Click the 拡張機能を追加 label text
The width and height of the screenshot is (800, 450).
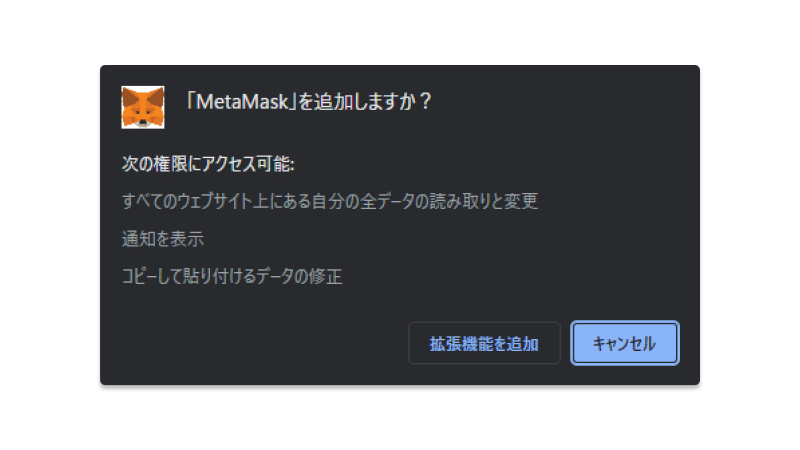coord(484,343)
